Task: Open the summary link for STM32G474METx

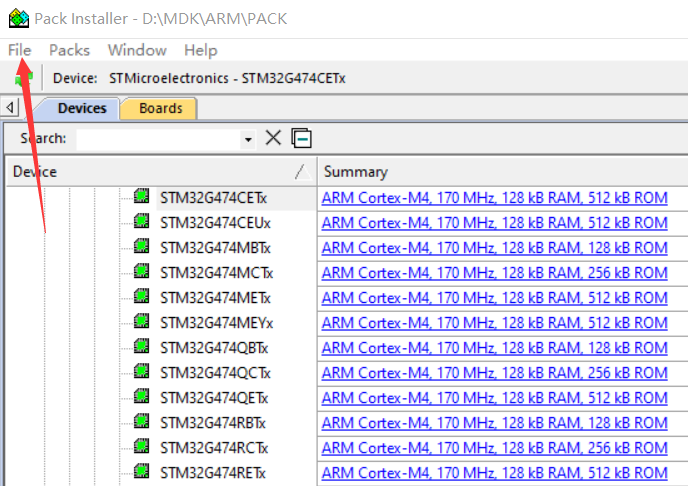Action: click(x=494, y=298)
